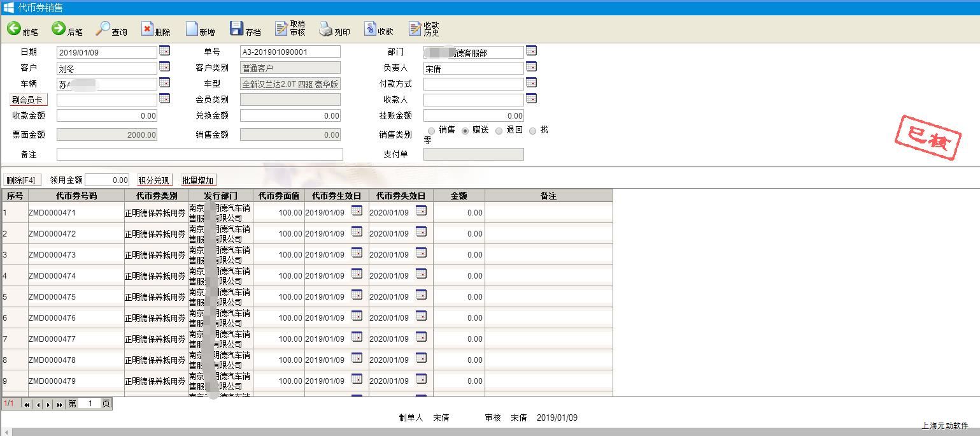Select the 赠送 radio button
Image resolution: width=980 pixels, height=436 pixels.
coord(465,131)
